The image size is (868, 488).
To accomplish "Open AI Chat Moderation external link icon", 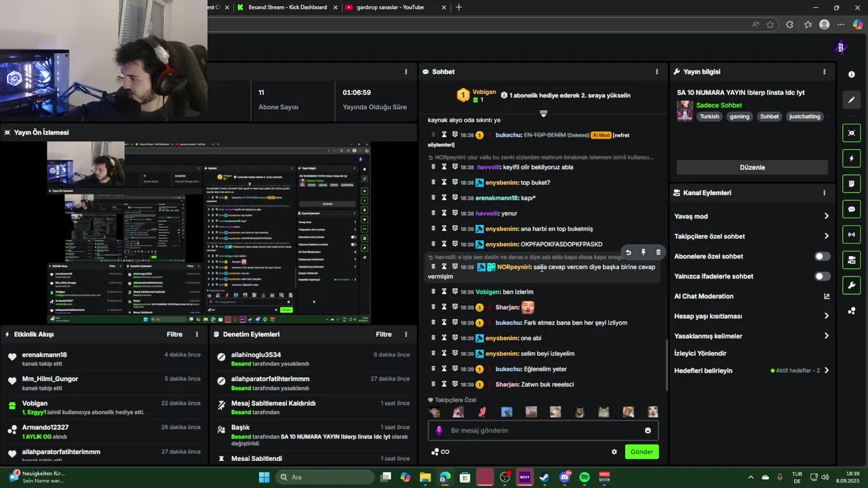I will click(x=827, y=296).
